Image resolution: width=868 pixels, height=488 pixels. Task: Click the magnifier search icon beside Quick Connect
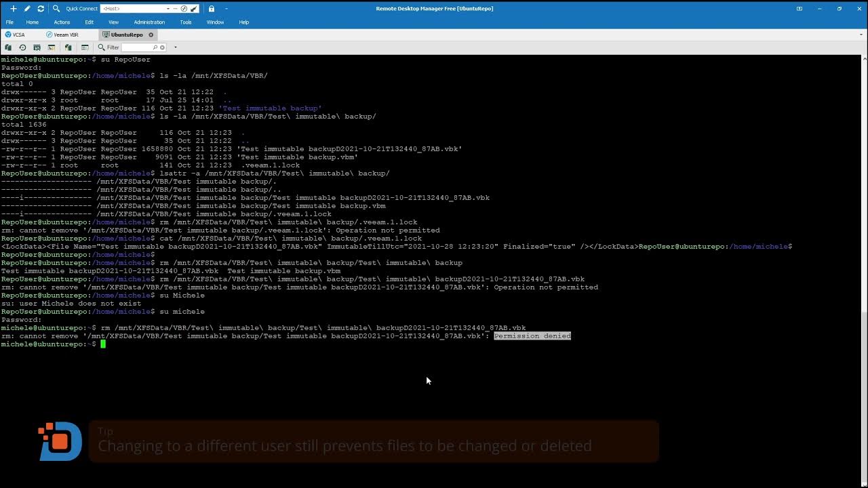tap(56, 9)
